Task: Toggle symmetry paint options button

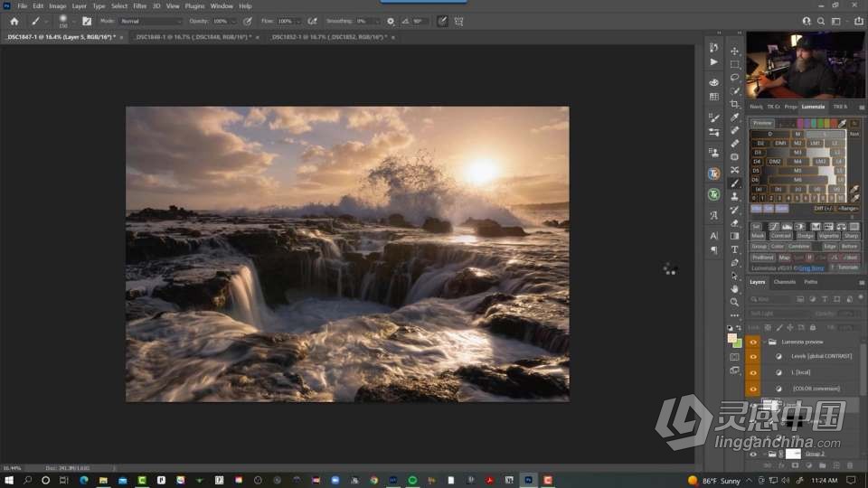Action: 459,21
